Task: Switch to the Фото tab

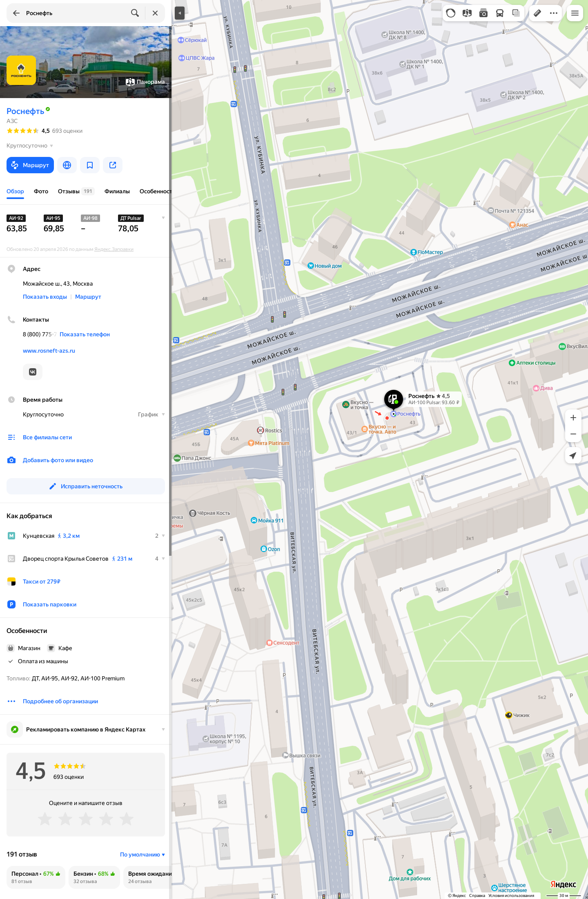Action: (x=41, y=191)
